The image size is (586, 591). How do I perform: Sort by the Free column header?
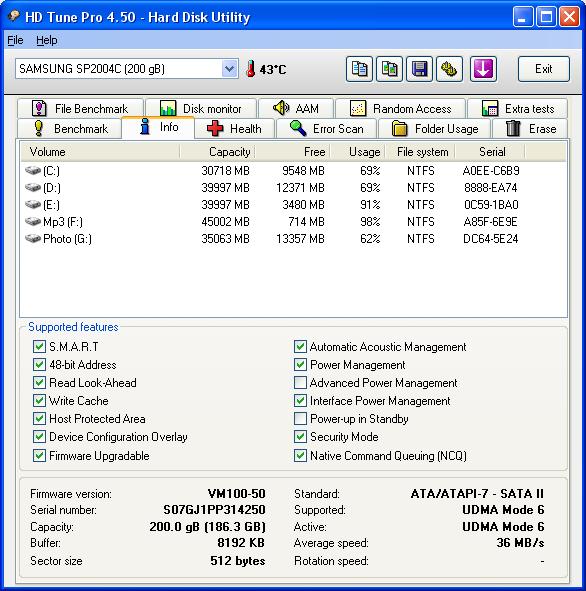(293, 152)
